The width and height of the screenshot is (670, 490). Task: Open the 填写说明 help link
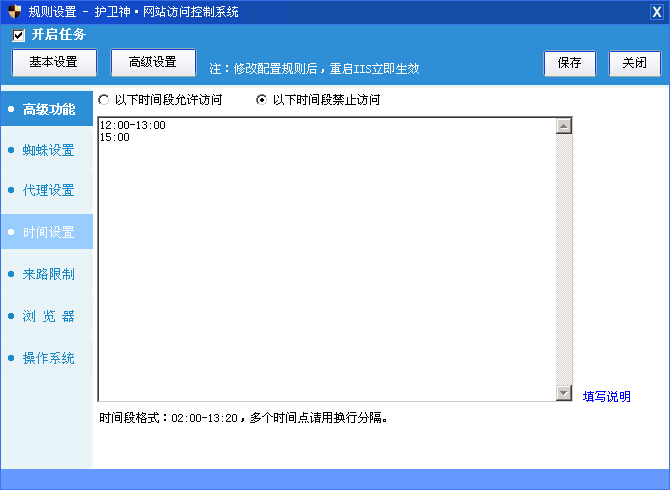[x=606, y=396]
